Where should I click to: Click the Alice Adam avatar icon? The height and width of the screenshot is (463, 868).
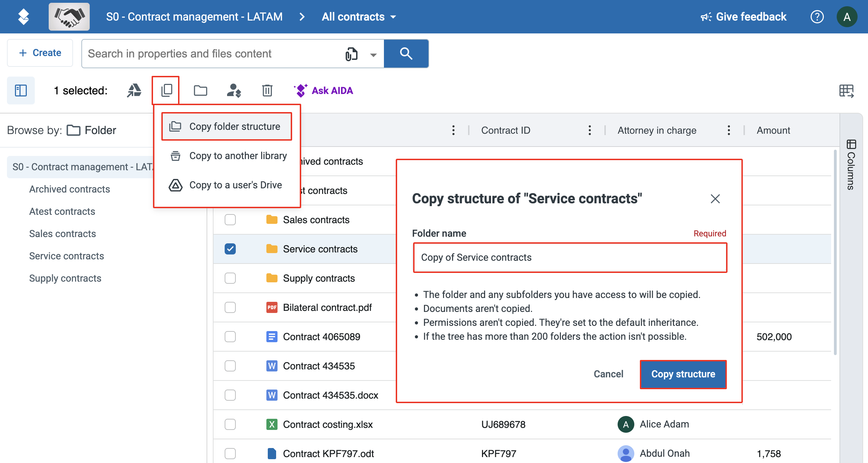coord(626,424)
